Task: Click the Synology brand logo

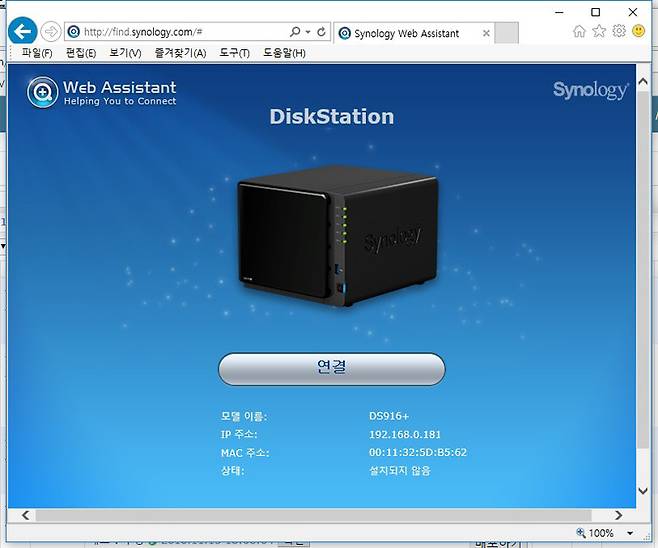Action: tap(590, 90)
